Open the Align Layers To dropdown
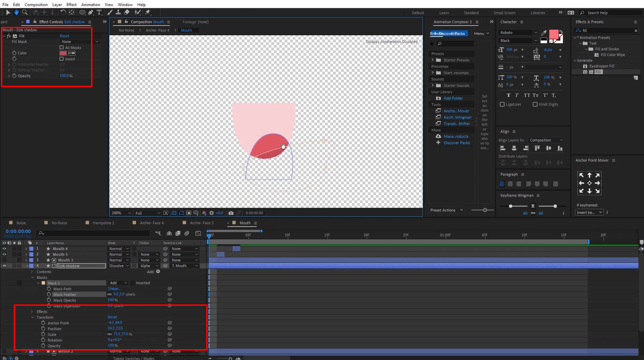The height and width of the screenshot is (360, 644). pos(546,140)
